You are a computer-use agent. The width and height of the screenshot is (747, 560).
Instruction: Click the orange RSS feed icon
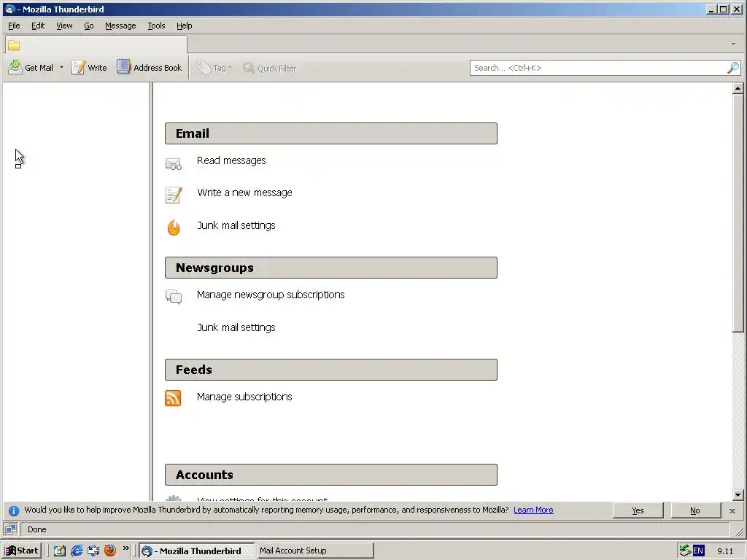coord(173,398)
